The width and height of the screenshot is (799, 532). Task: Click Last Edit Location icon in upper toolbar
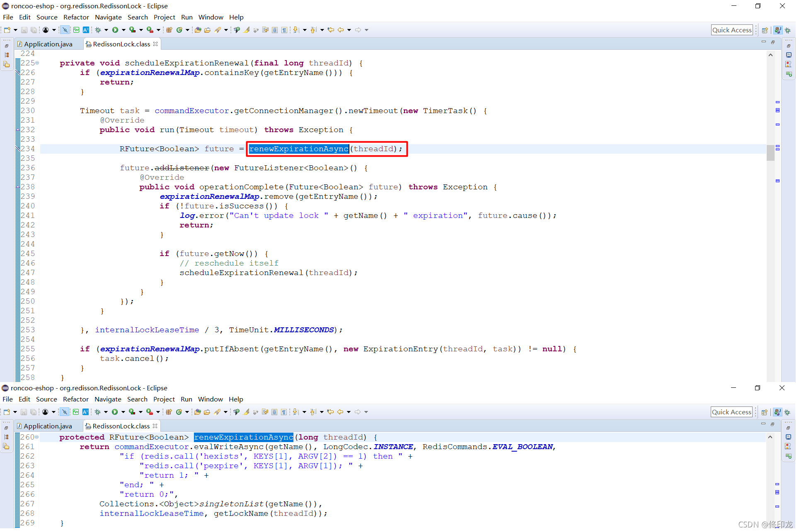(x=331, y=30)
